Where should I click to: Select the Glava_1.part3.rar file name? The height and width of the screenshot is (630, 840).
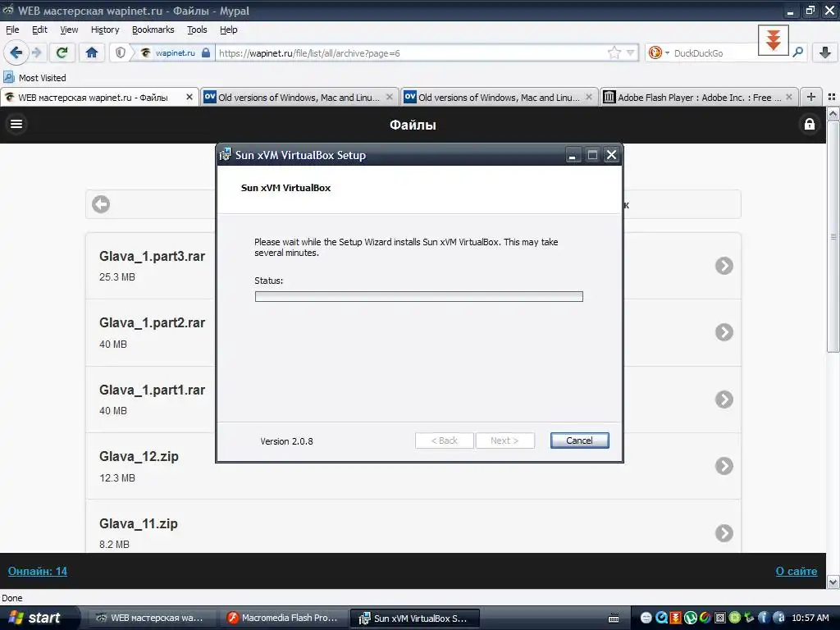(152, 256)
